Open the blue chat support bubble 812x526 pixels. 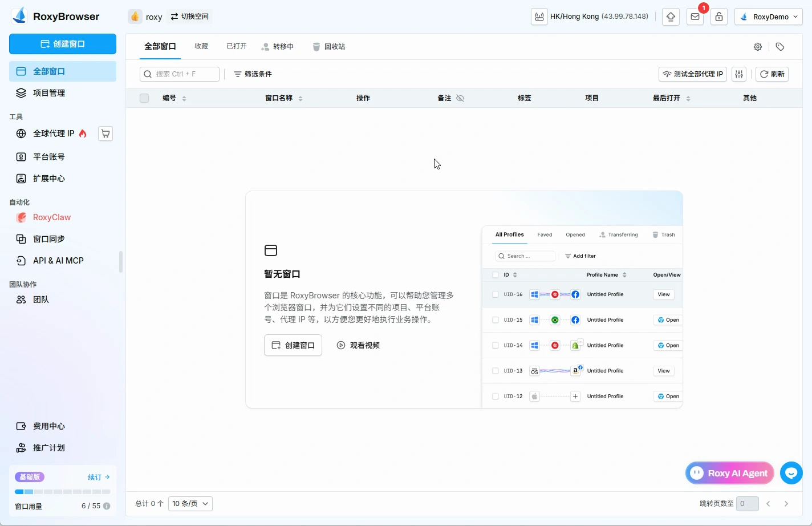[x=791, y=473]
